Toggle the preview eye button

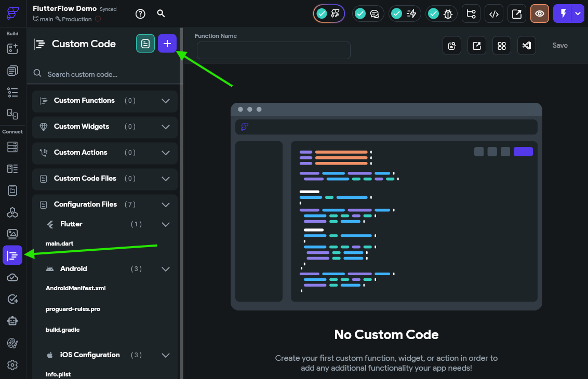pyautogui.click(x=540, y=14)
